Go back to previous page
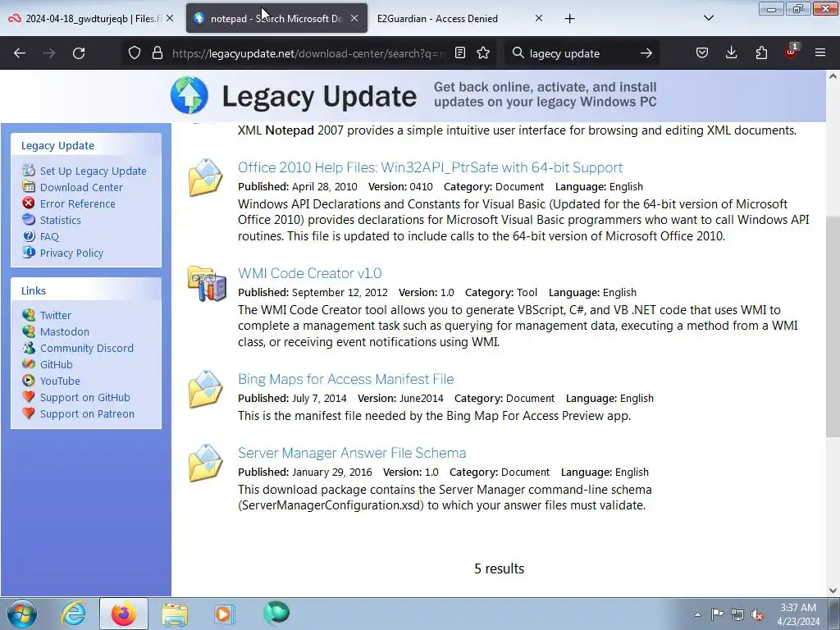The height and width of the screenshot is (630, 840). coord(20,53)
